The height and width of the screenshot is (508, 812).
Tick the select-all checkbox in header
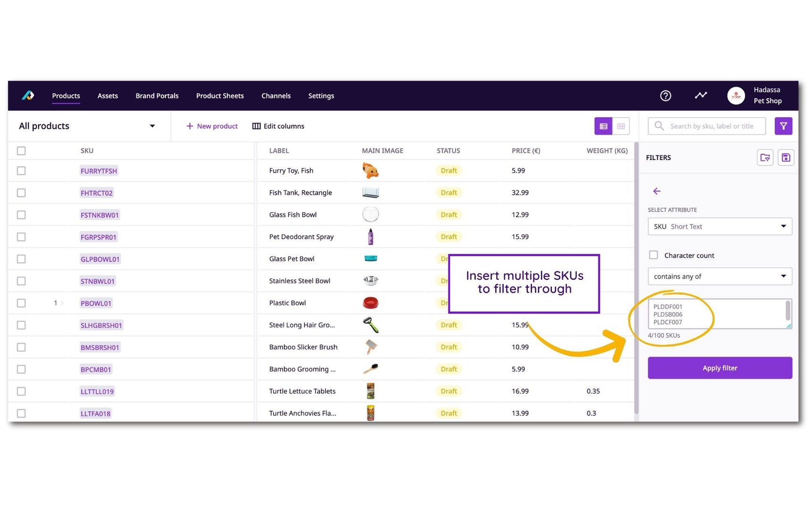click(21, 151)
